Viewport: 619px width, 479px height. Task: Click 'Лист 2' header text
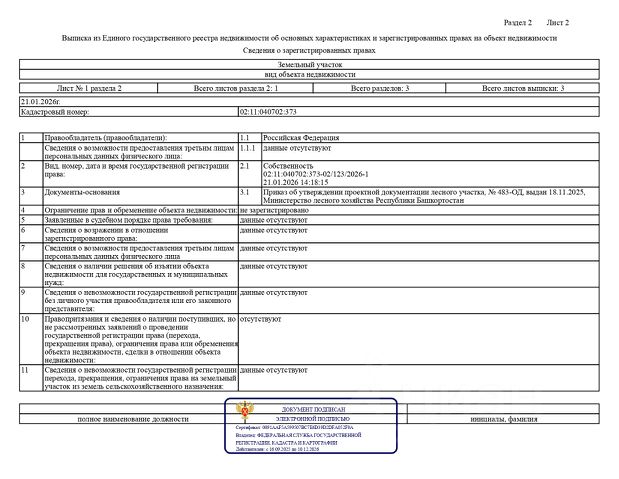click(557, 23)
